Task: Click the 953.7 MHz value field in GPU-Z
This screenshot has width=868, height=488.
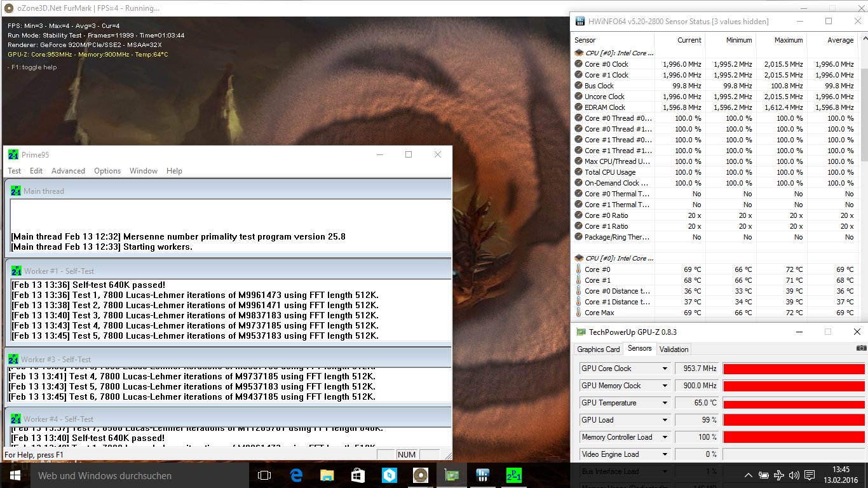Action: [697, 369]
